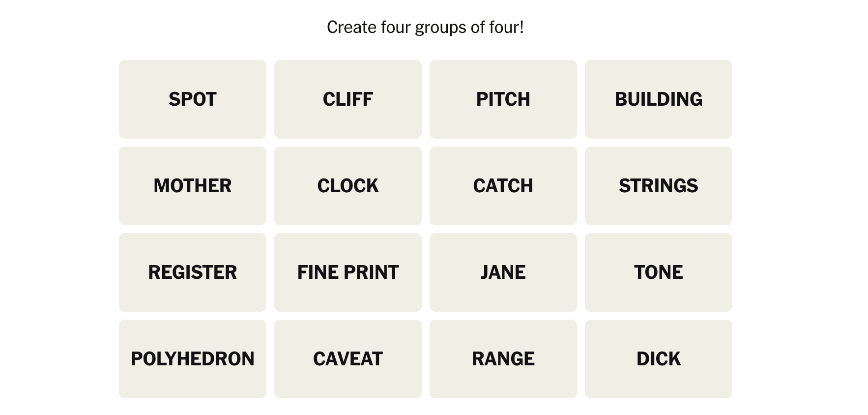Select the DICK word tile

point(658,359)
